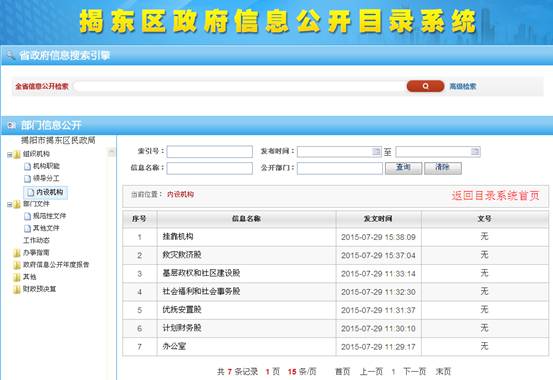This screenshot has width=553, height=380.
Task: Click the 2015-07-29 11:29:17 timestamp cell
Action: [378, 347]
